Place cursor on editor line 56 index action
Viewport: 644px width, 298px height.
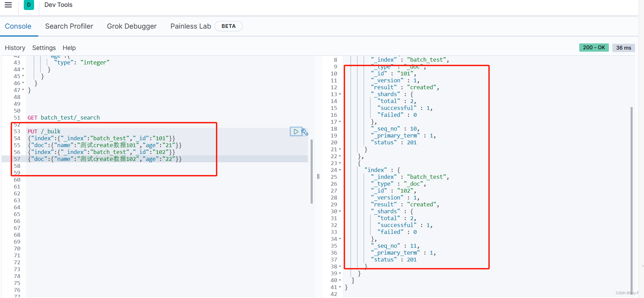click(101, 152)
